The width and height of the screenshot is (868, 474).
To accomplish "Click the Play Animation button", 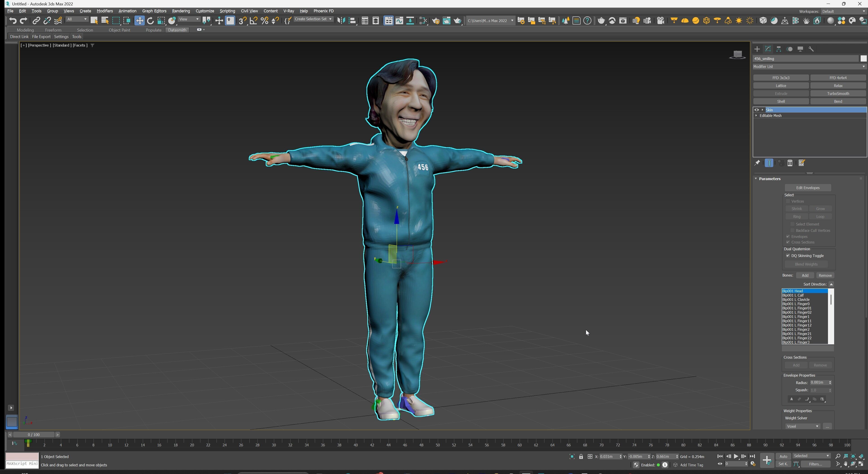I will pos(736,456).
